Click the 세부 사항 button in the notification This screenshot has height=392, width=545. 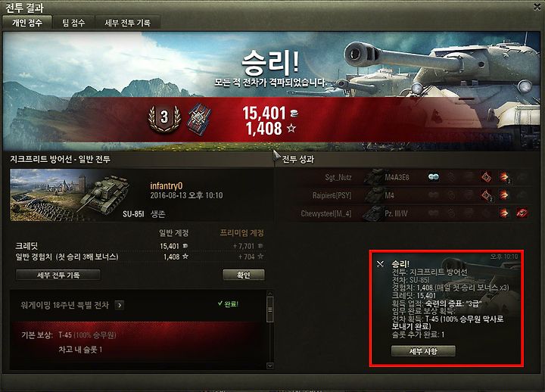[x=423, y=351]
